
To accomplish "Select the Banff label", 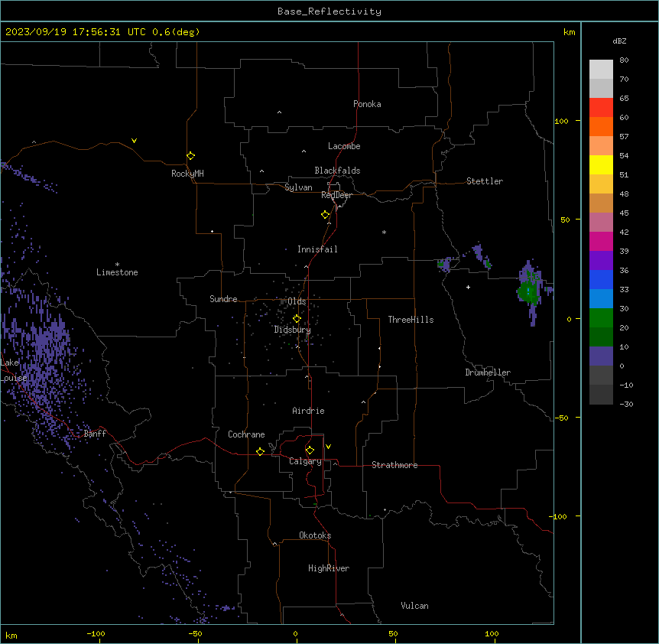I will [95, 434].
